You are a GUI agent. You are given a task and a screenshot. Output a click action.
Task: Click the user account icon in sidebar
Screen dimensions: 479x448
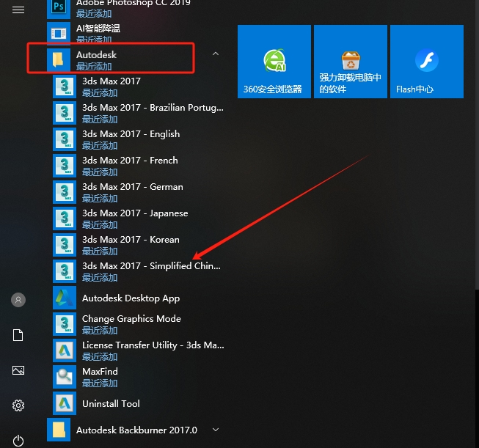pyautogui.click(x=18, y=300)
